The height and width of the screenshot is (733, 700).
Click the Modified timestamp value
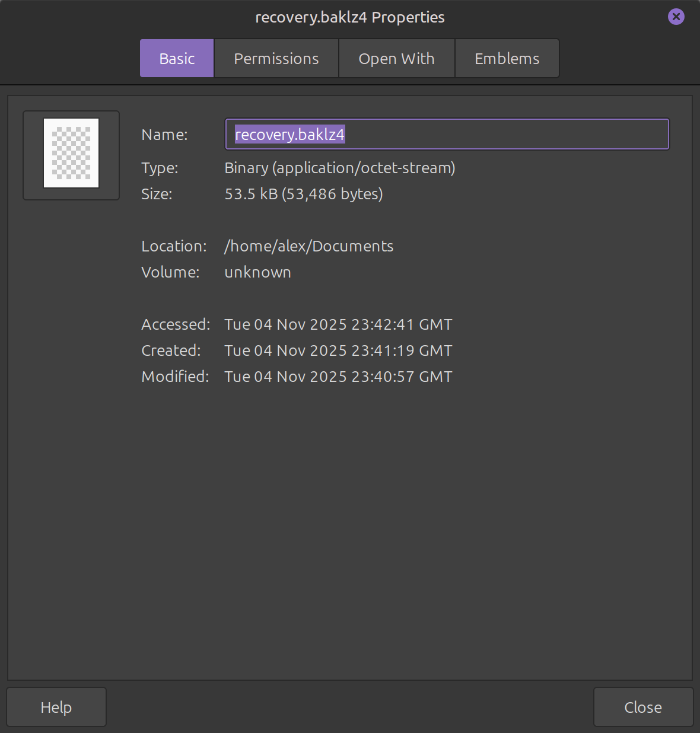coord(338,377)
